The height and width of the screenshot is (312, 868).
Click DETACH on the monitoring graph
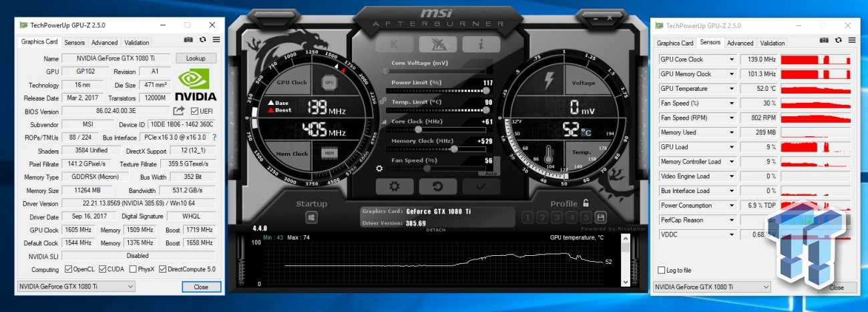click(x=436, y=230)
